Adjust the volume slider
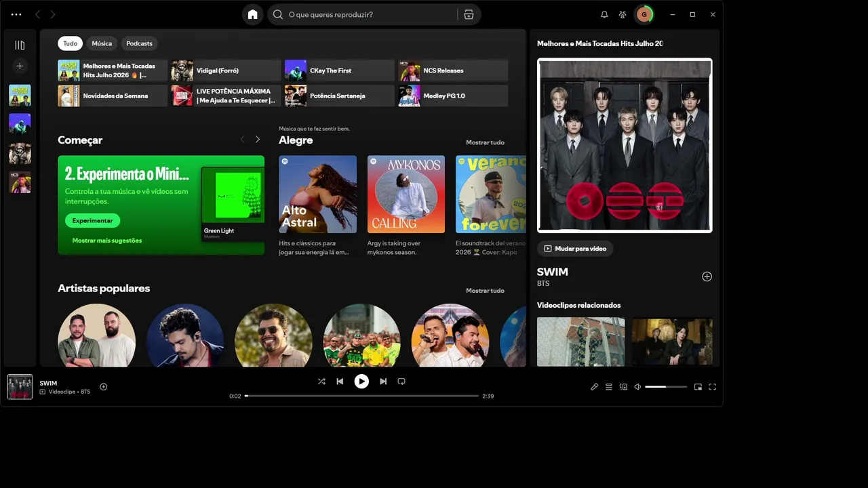Screen dimensions: 868x488 point(665,387)
